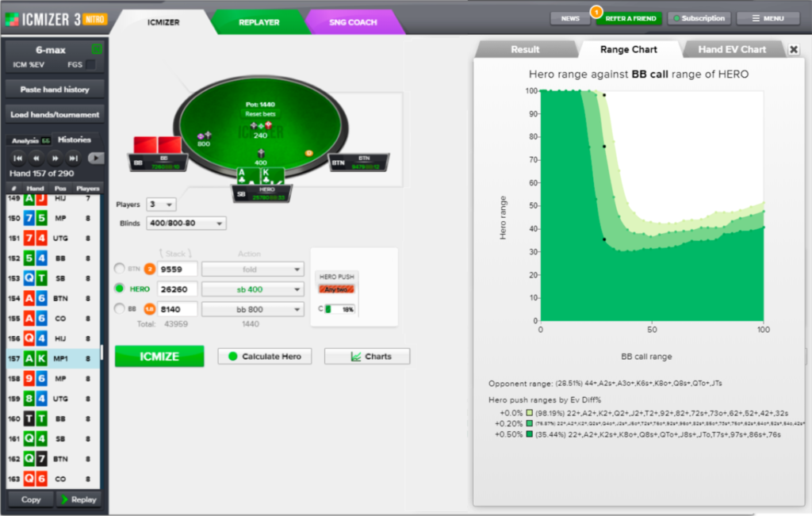Click the medium green +0.20% legend swatch
Screen dimensions: 812x516
[529, 423]
